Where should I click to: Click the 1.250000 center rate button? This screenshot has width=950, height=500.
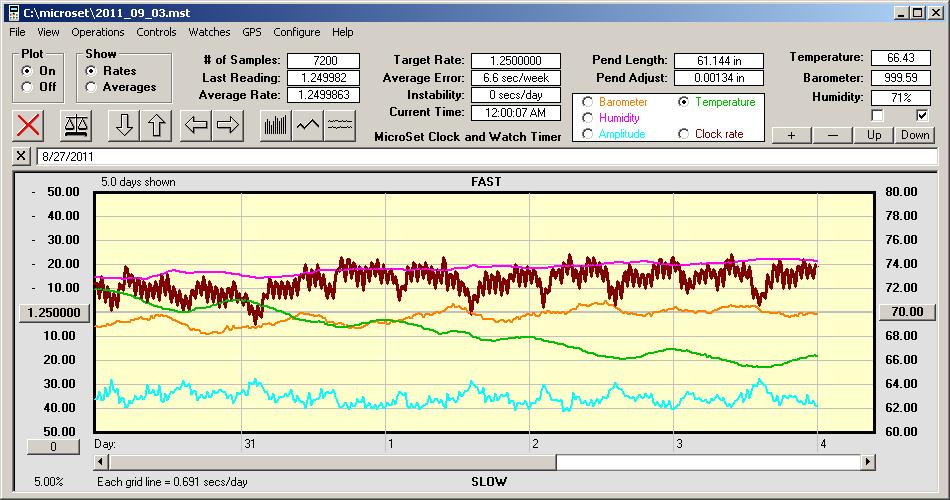coord(54,312)
